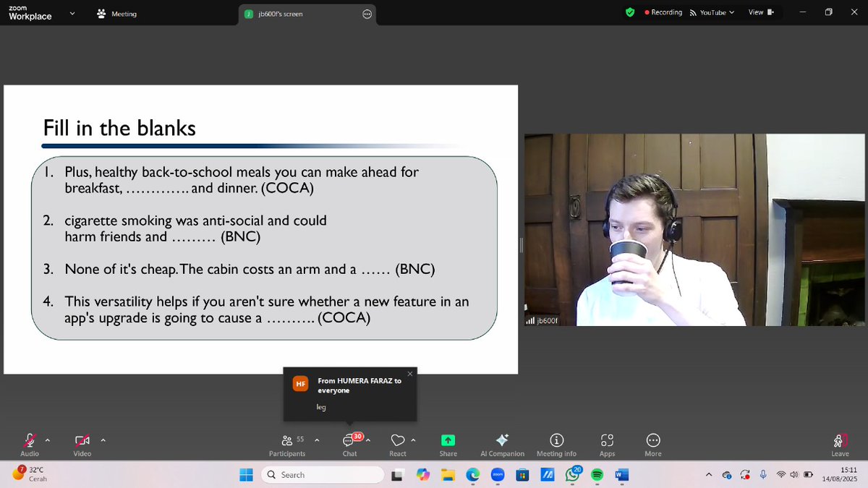Click the green encryption shield icon
The height and width of the screenshot is (488, 868).
click(630, 12)
